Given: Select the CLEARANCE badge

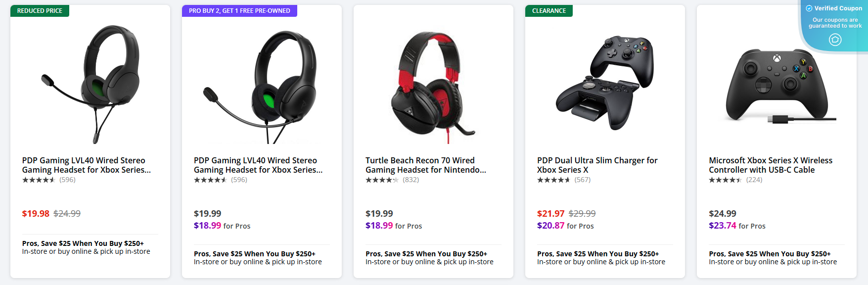Looking at the screenshot, I should click(549, 10).
